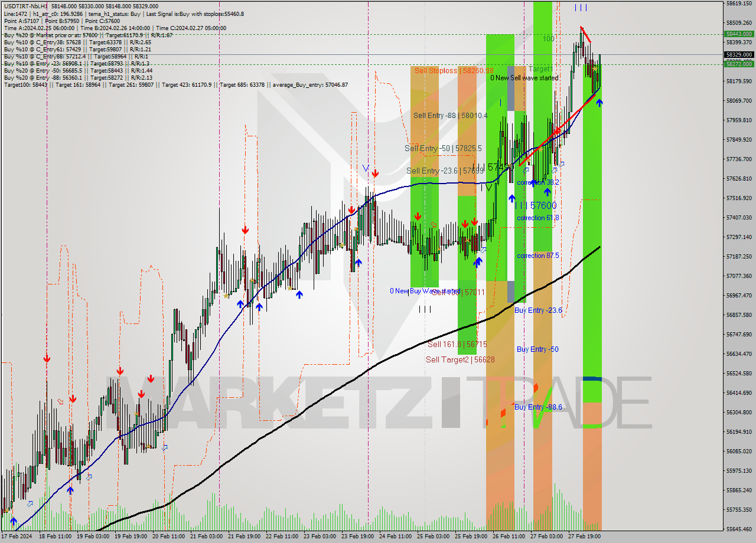This screenshot has width=756, height=543.
Task: Click the green 58272.000 price tag
Action: point(739,64)
